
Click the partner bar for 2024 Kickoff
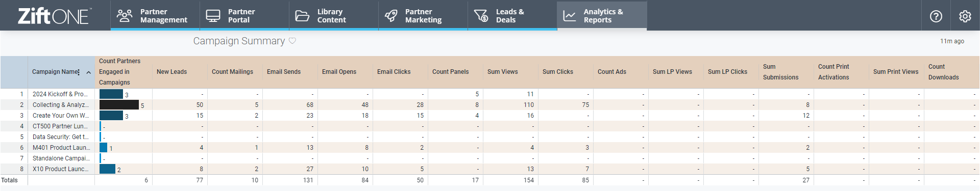point(111,94)
